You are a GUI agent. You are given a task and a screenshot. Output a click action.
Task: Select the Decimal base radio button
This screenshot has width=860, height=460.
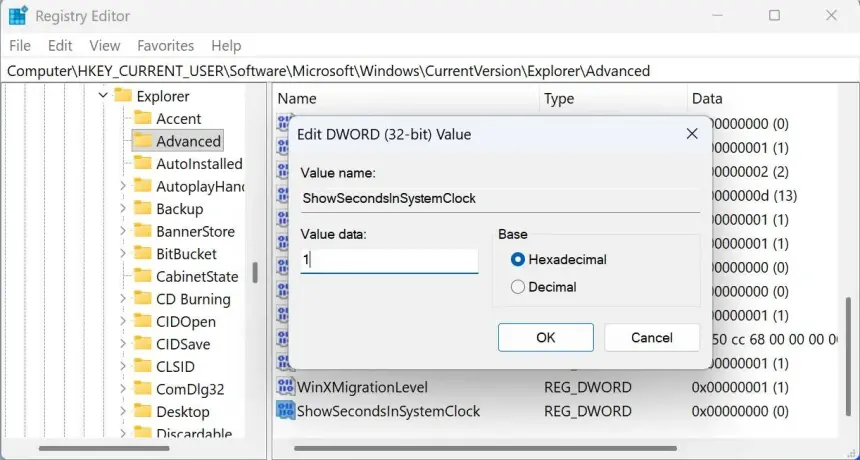[518, 287]
